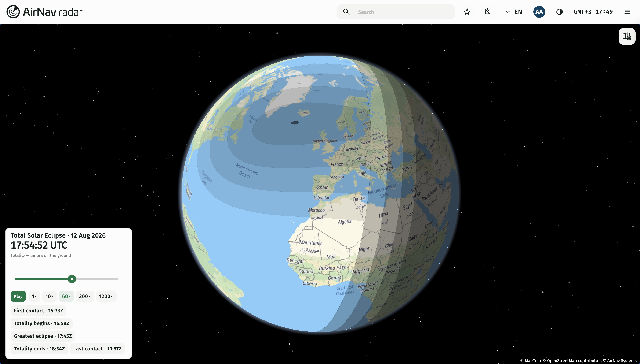Click the AirNav radar logo
640x364 pixels.
(x=44, y=12)
